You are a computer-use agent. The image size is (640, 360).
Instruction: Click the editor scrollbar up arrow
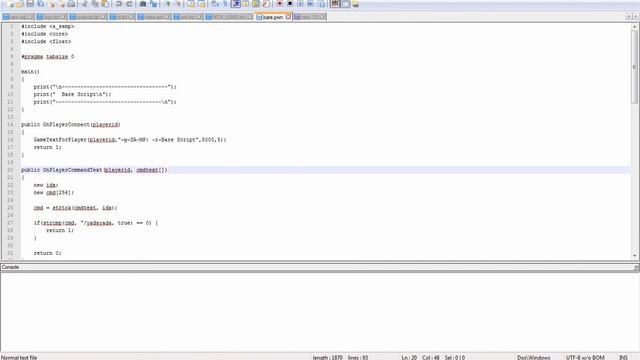(x=634, y=26)
